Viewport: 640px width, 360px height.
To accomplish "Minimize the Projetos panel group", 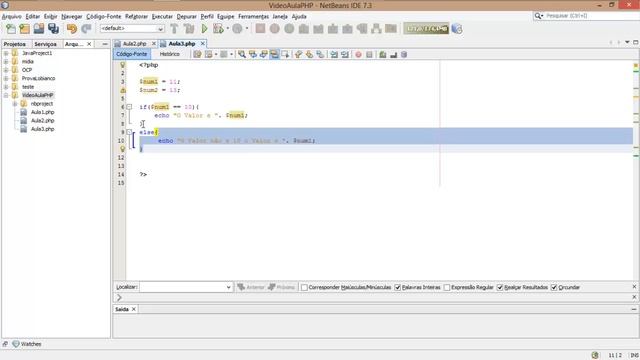I will point(105,44).
